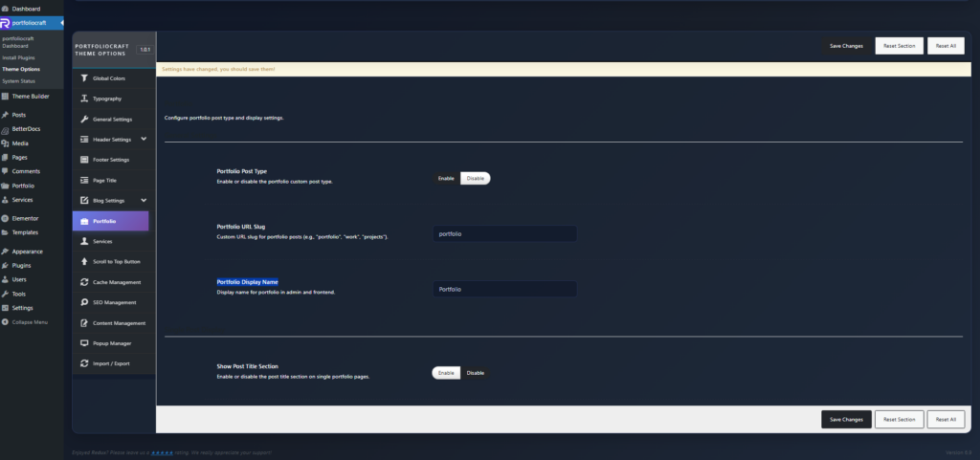The image size is (980, 460).
Task: Click the General Settings wrench icon
Action: 84,119
